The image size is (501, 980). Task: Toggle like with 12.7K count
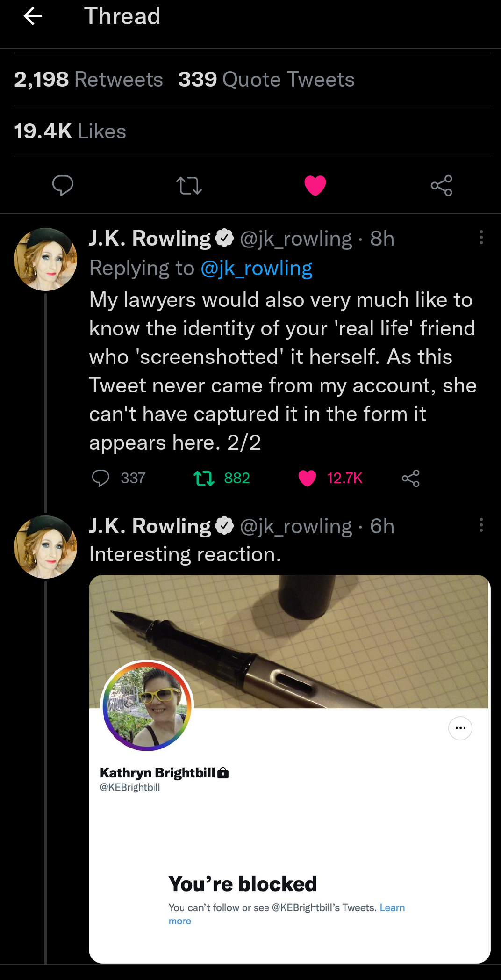pyautogui.click(x=307, y=478)
